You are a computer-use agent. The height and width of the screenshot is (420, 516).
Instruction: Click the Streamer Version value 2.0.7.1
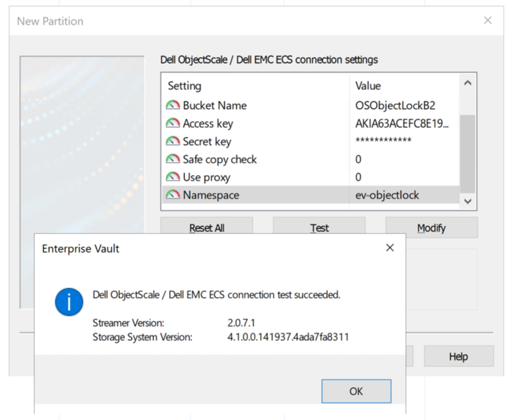241,323
